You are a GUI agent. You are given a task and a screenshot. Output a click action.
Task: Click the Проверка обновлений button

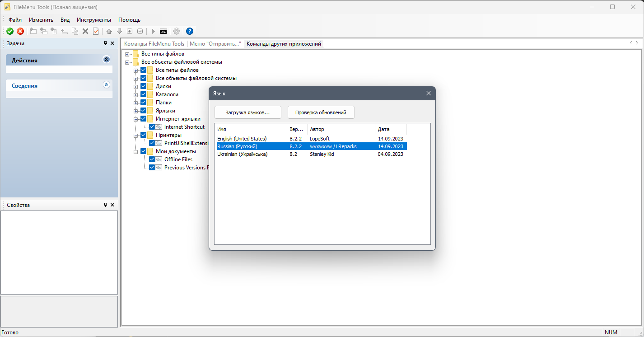coord(321,112)
